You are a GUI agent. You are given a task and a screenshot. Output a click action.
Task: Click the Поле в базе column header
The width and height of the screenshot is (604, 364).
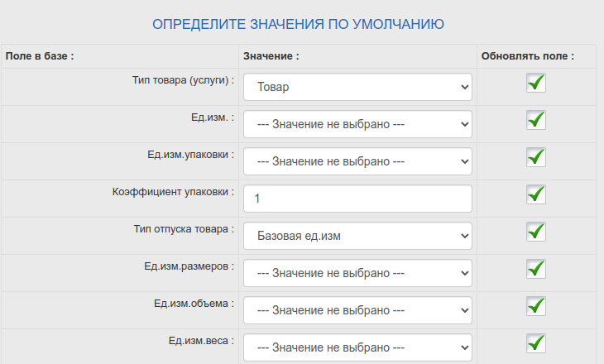coord(41,56)
